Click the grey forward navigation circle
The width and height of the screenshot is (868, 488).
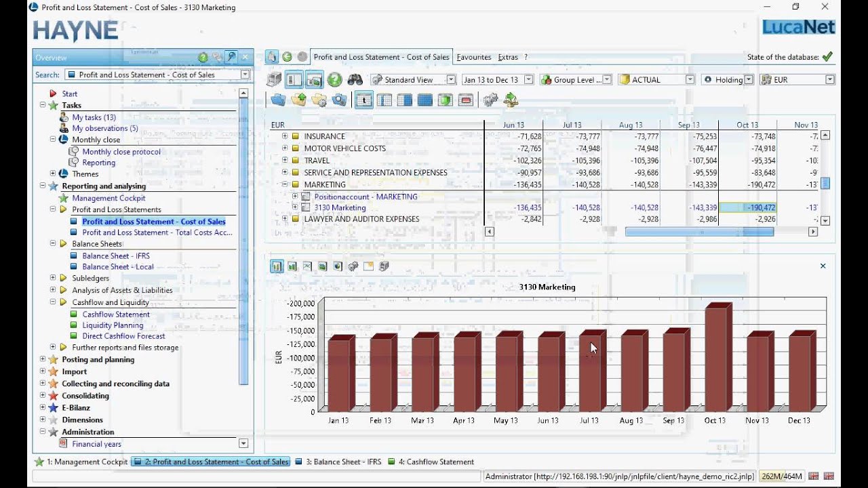(302, 57)
